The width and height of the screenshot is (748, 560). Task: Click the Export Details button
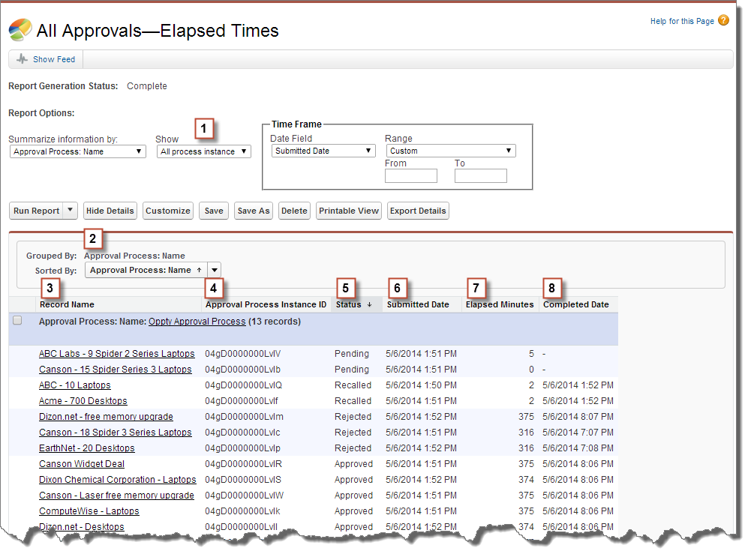coord(418,211)
